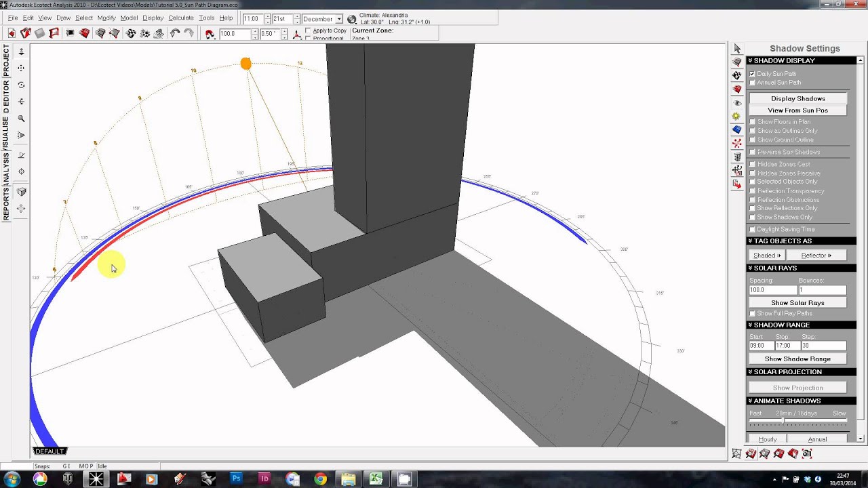Open the eye visibility panel icon
The height and width of the screenshot is (488, 868).
point(737,102)
